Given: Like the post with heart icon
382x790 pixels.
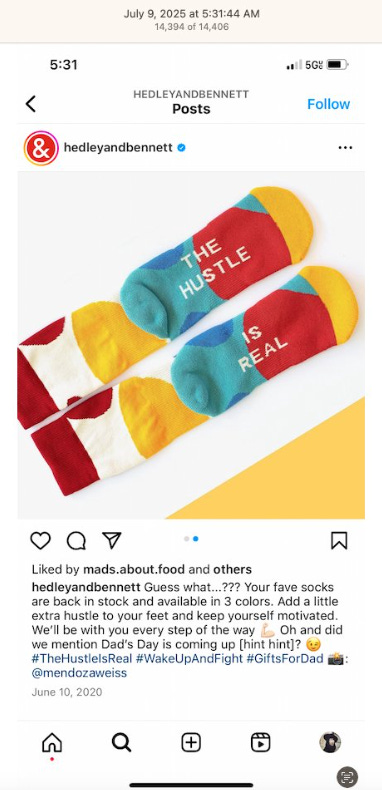Looking at the screenshot, I should tap(40, 541).
